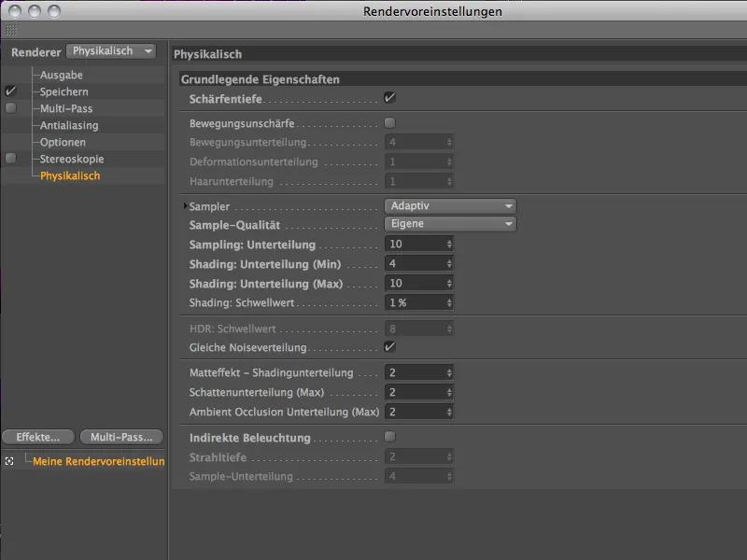Select Stereoskopie in the settings tree

[x=72, y=159]
